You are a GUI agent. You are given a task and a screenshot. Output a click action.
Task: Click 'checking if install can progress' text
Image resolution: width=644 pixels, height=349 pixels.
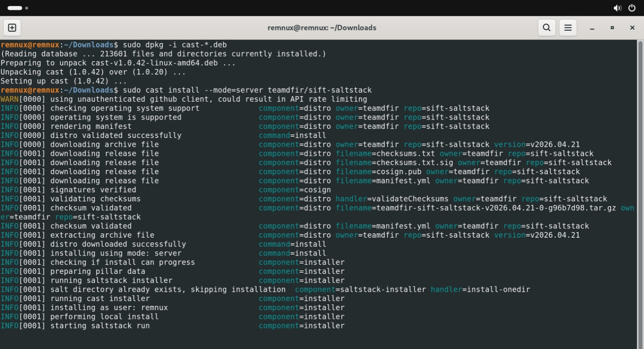pyautogui.click(x=122, y=262)
